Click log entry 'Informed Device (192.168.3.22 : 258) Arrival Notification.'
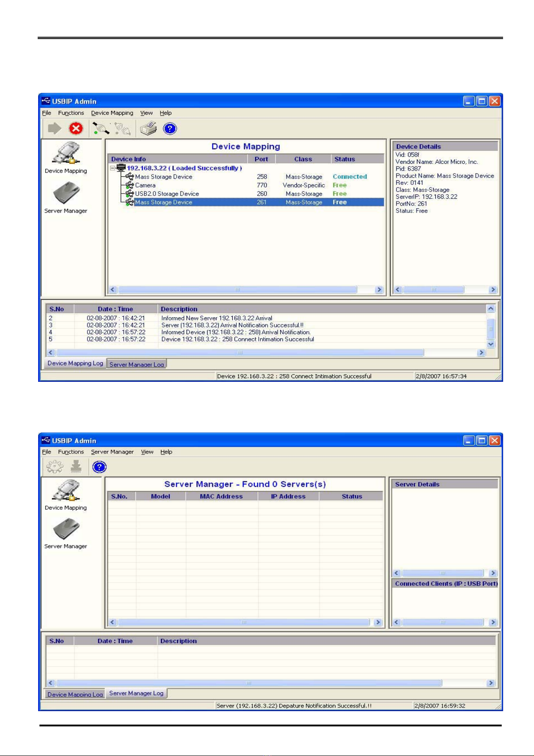 tap(236, 332)
